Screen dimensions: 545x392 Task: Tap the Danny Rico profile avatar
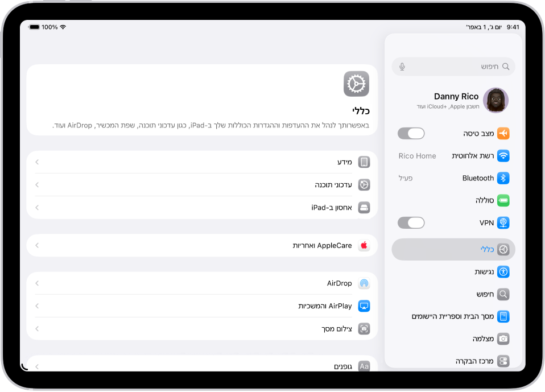(496, 100)
